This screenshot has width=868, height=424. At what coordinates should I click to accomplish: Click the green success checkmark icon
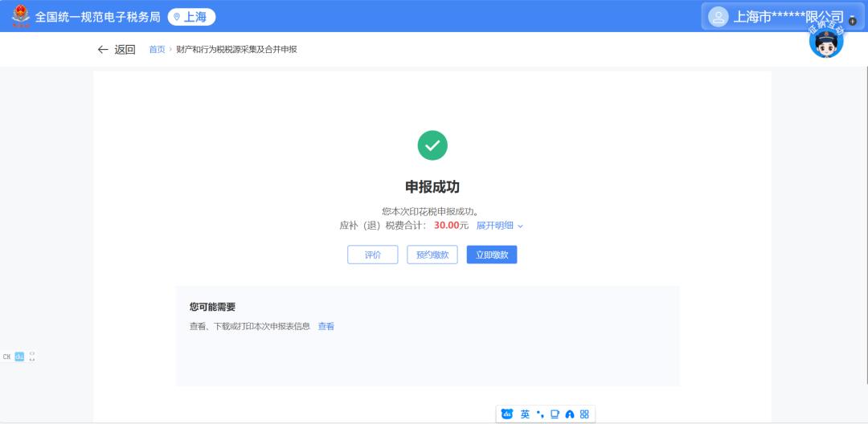click(432, 145)
